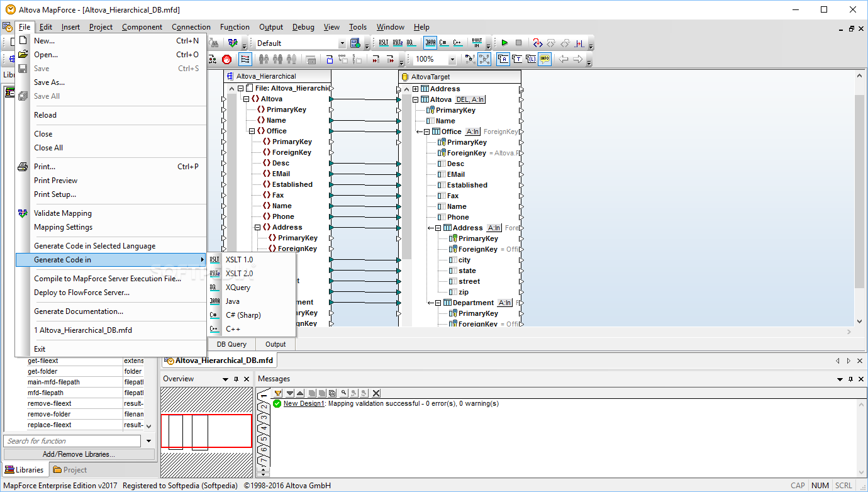The image size is (868, 492).
Task: Click the green Run/Start debugging play icon
Action: click(x=504, y=43)
